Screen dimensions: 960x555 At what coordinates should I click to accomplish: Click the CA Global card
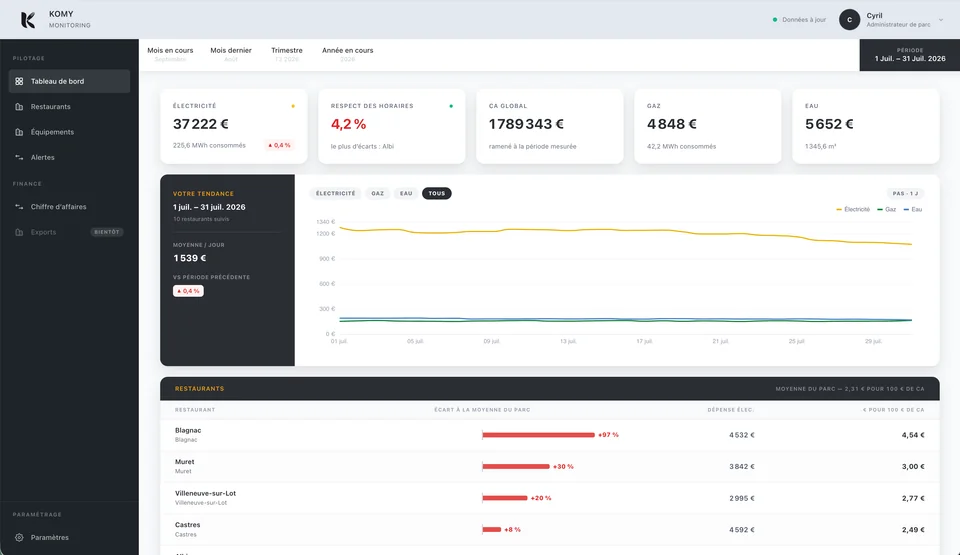tap(550, 126)
